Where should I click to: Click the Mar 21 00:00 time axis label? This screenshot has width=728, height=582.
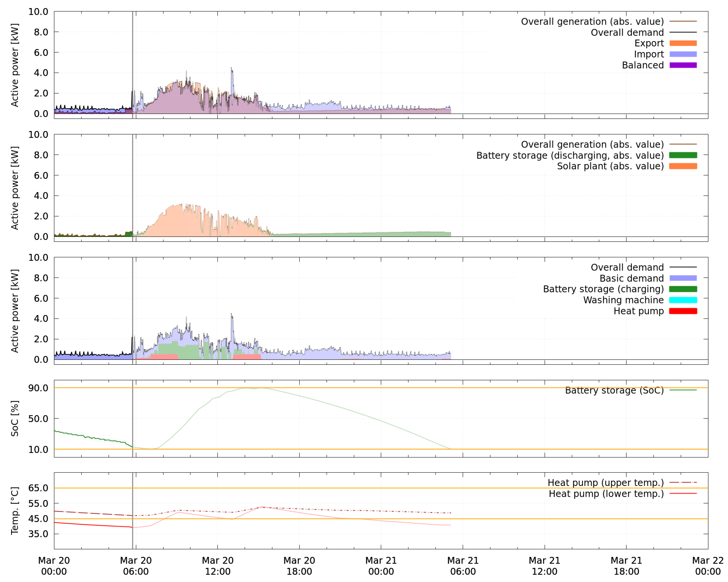coord(381,566)
